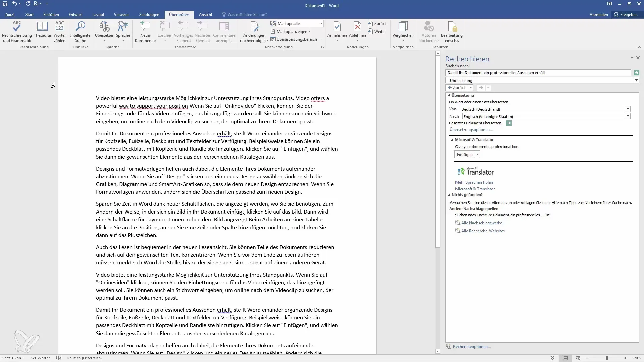
Task: Click Zurück button in research pane
Action: click(x=457, y=88)
